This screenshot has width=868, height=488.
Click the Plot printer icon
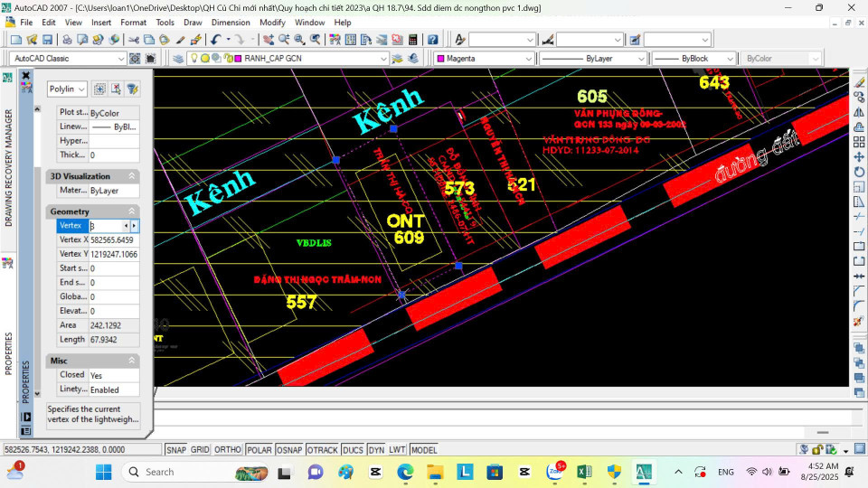click(x=67, y=40)
